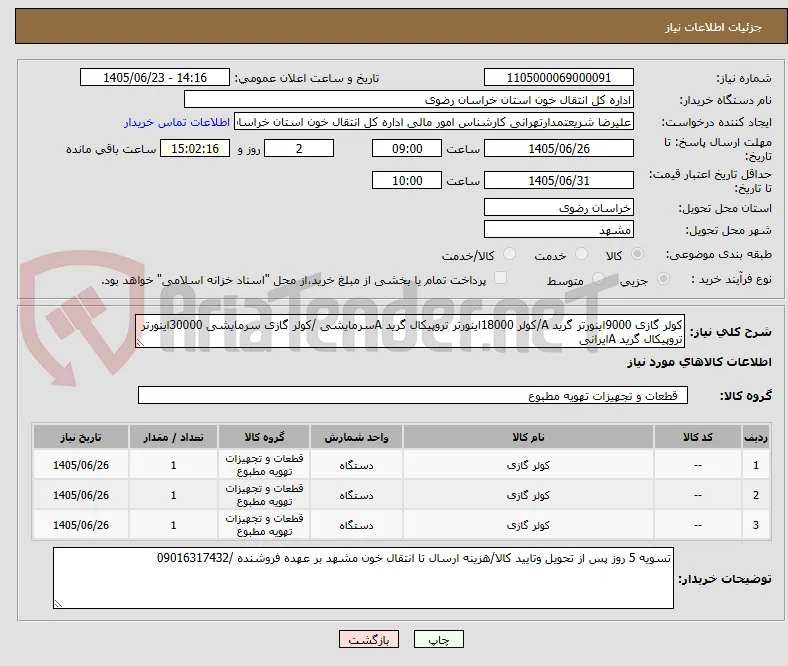
Task: Click the row number 3 cell
Action: (x=756, y=525)
